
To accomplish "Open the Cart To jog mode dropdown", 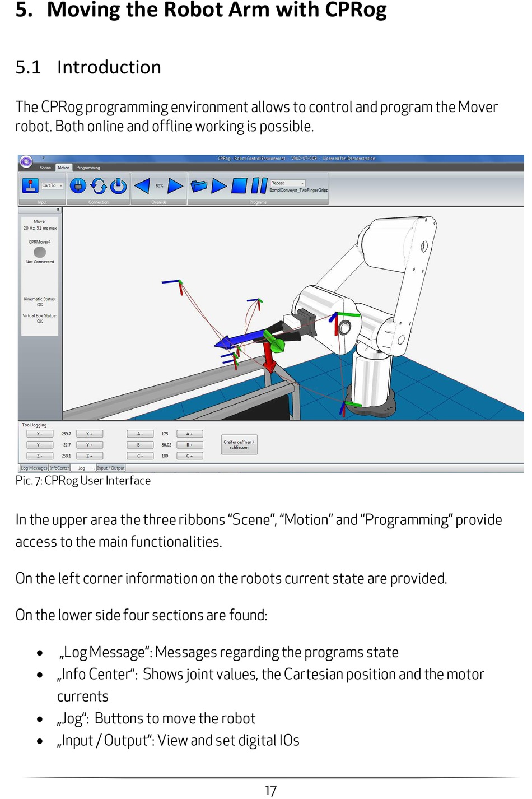I will (x=52, y=185).
